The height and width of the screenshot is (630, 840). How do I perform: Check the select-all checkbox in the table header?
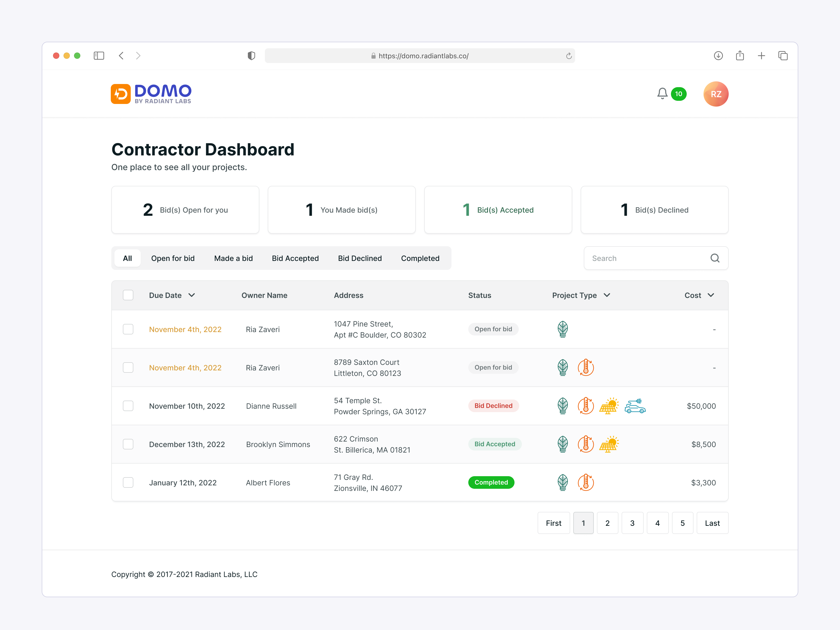128,295
